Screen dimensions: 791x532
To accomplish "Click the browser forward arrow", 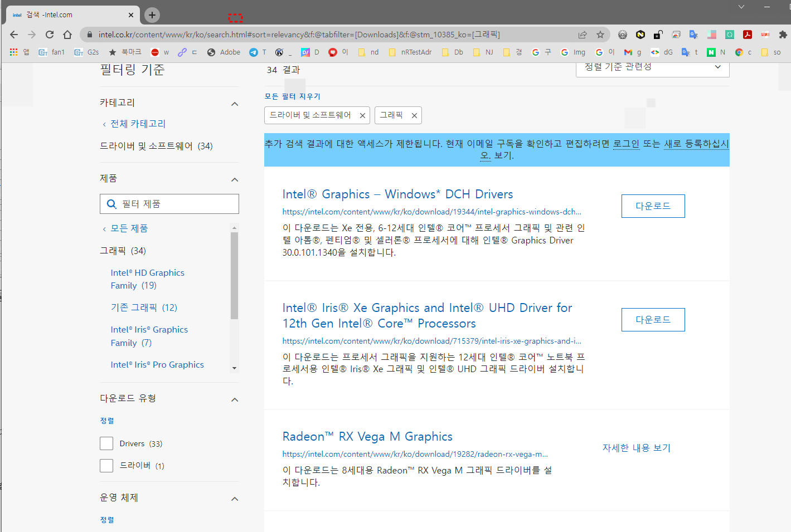I will 32,35.
